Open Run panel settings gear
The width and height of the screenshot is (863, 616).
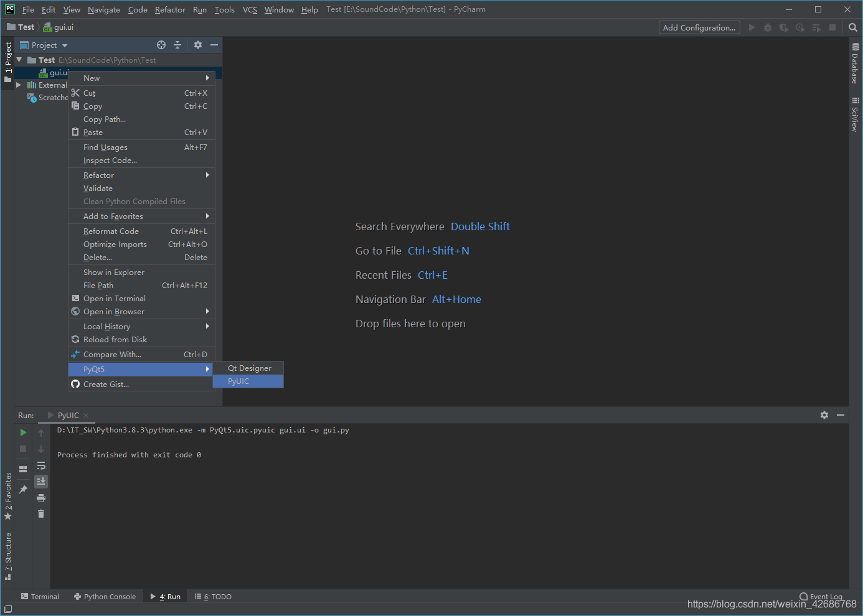coord(824,415)
